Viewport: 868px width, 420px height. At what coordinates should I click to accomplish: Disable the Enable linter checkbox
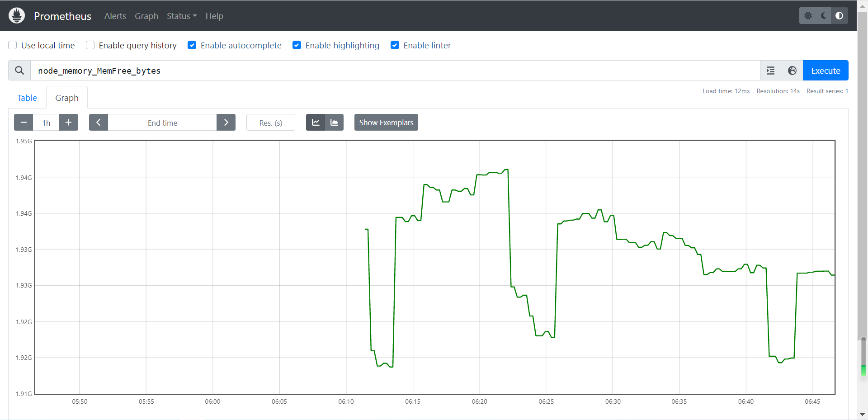(x=395, y=45)
